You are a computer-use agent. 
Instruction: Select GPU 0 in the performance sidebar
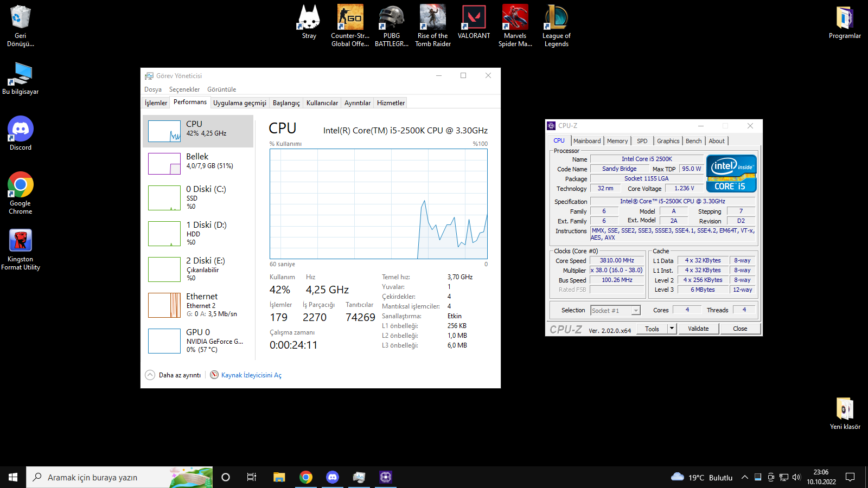198,341
